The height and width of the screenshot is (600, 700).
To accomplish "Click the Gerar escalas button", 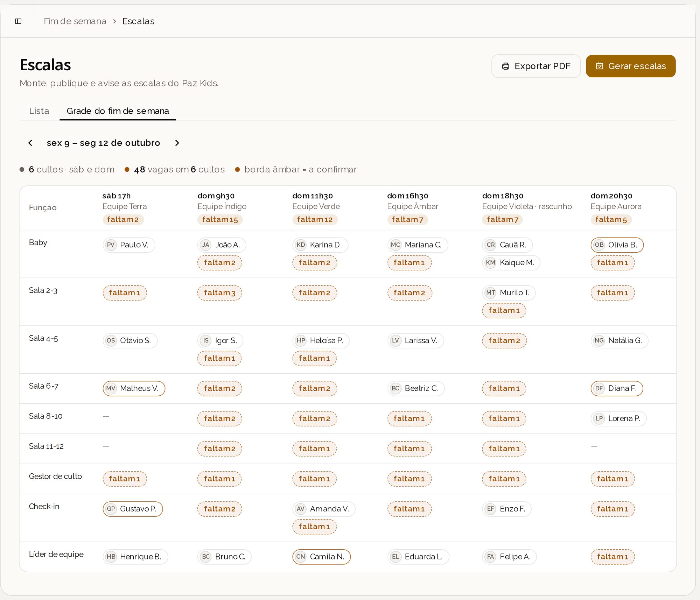I will (631, 66).
